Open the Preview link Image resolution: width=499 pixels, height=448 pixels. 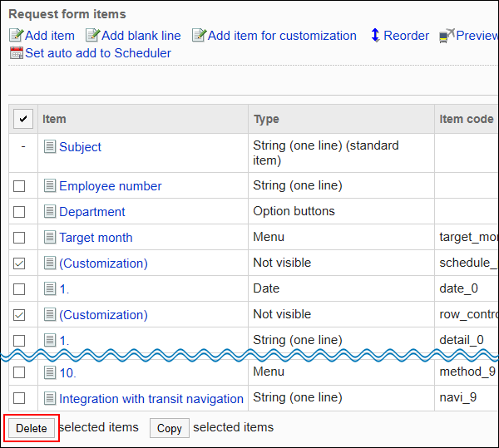(477, 36)
